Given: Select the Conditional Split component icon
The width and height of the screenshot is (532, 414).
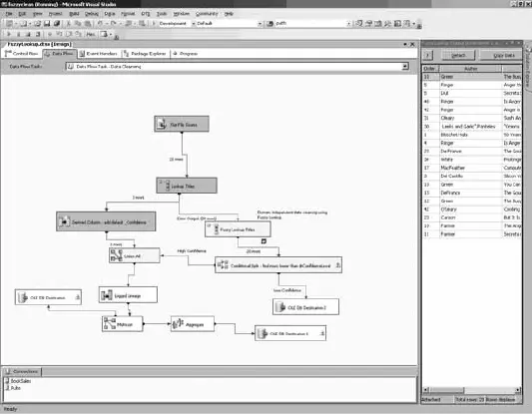Looking at the screenshot, I should (x=223, y=264).
